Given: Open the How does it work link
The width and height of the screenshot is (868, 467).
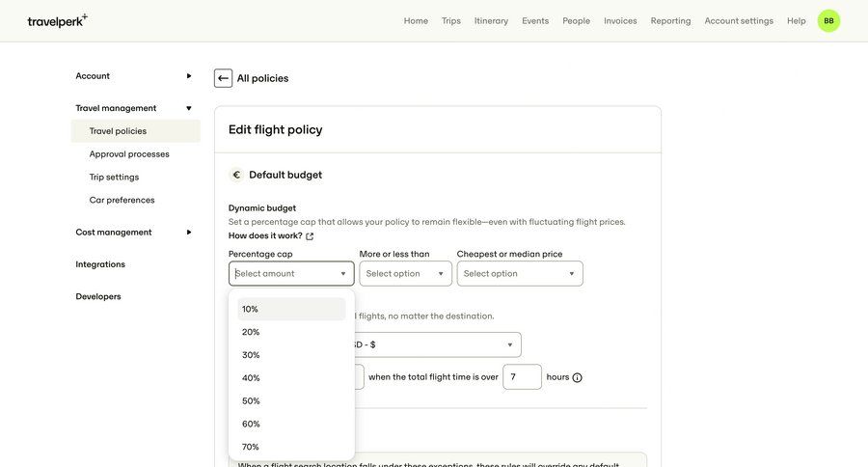Looking at the screenshot, I should [x=265, y=235].
